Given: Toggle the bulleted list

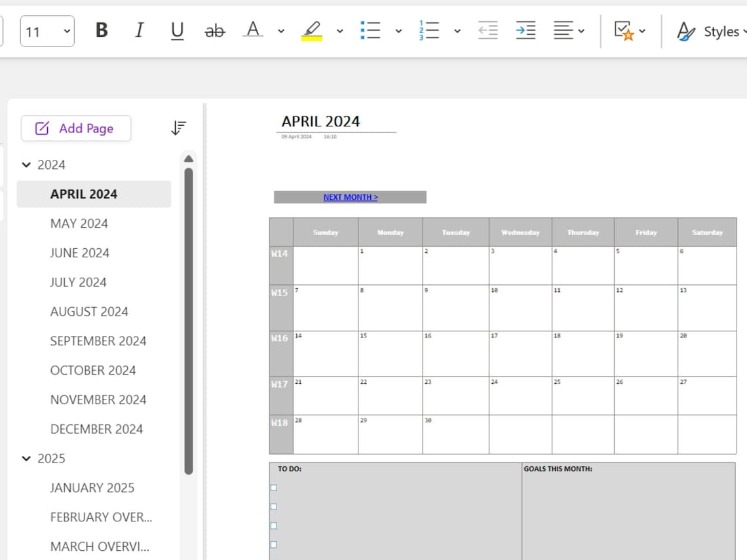Looking at the screenshot, I should [370, 30].
